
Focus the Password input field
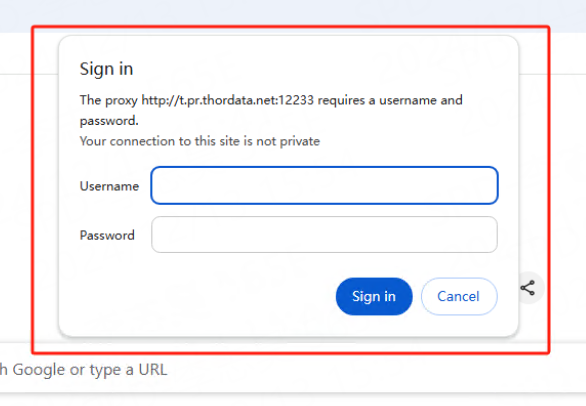(324, 234)
